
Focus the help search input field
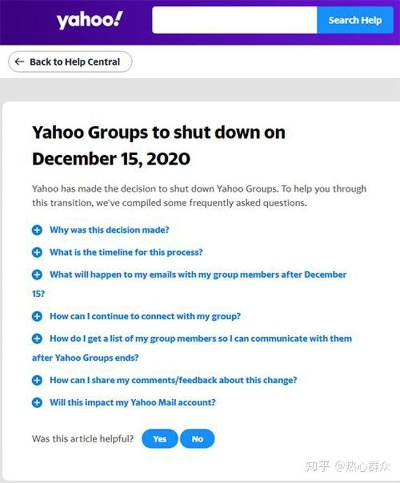pos(235,20)
